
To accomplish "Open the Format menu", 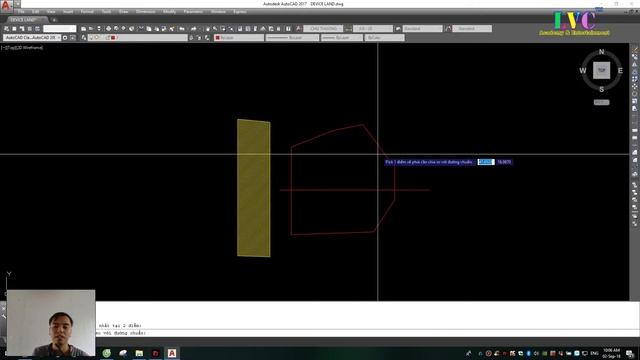I will tap(87, 12).
